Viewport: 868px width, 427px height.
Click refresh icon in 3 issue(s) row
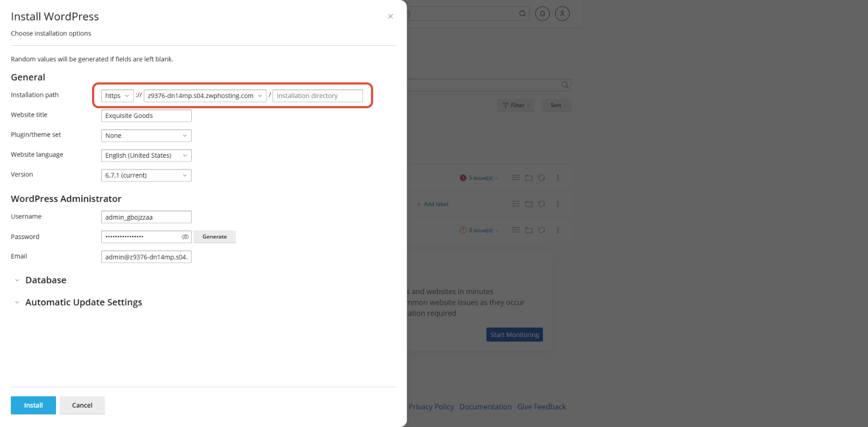click(542, 230)
